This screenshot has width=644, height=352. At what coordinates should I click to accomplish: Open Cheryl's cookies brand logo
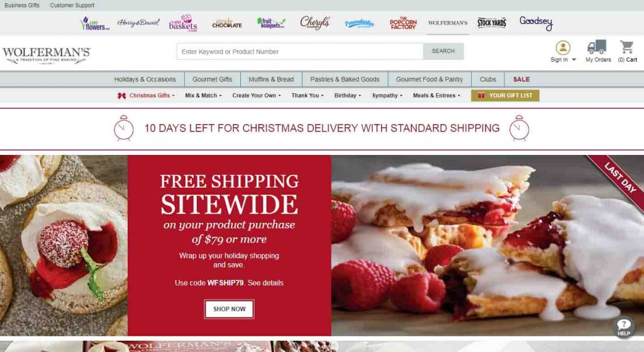tap(314, 23)
